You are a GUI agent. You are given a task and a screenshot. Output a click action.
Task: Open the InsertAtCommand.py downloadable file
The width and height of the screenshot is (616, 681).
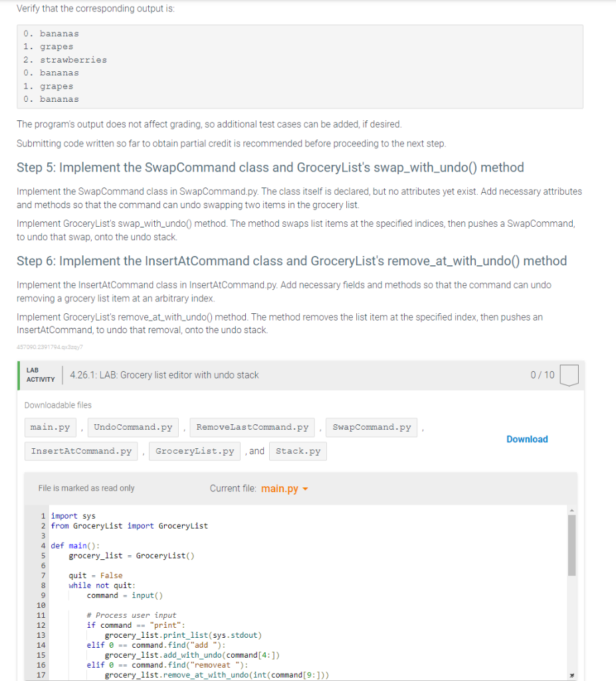click(x=80, y=451)
